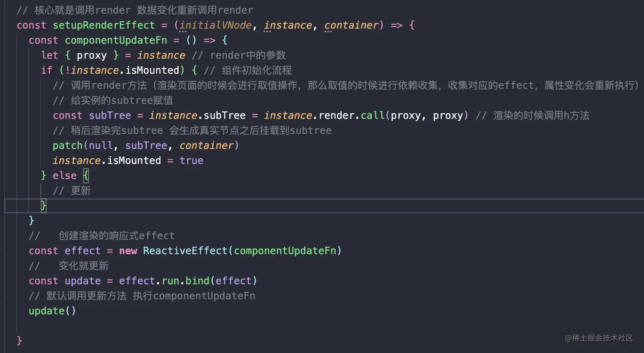
Task: Click componentUpdateFn argument inside ReactiveEffect
Action: [x=285, y=251]
